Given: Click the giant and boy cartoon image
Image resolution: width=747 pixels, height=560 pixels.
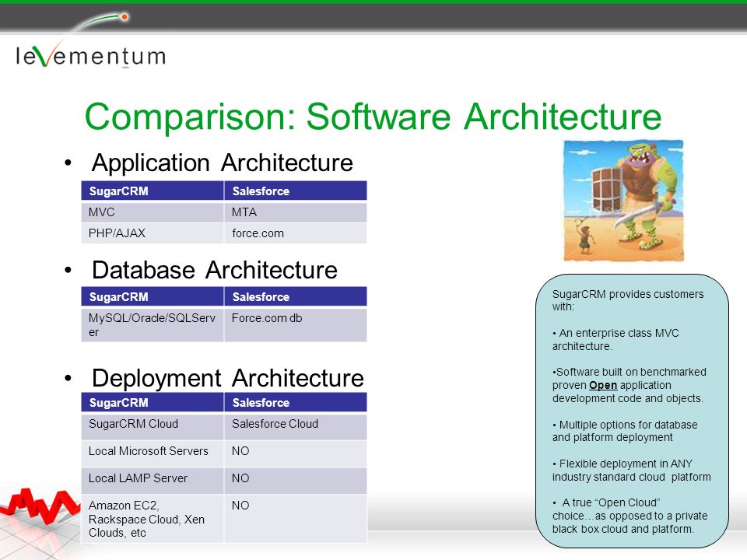Looking at the screenshot, I should tap(623, 201).
